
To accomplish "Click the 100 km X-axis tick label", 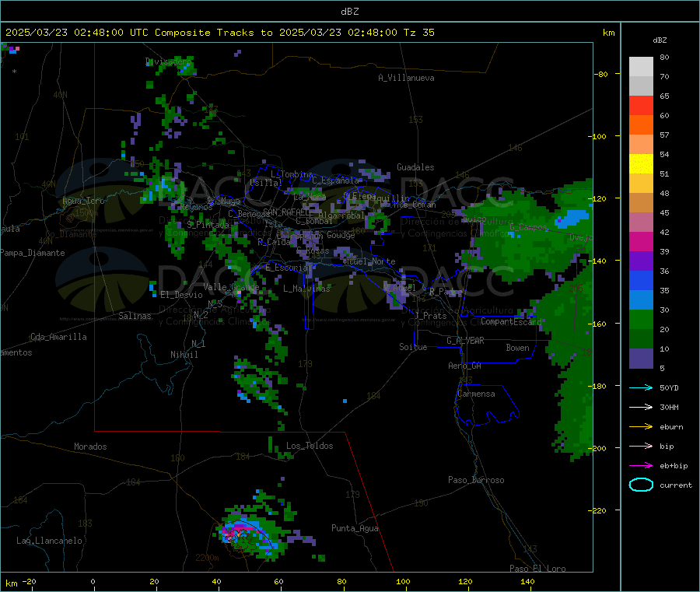I will 403,582.
